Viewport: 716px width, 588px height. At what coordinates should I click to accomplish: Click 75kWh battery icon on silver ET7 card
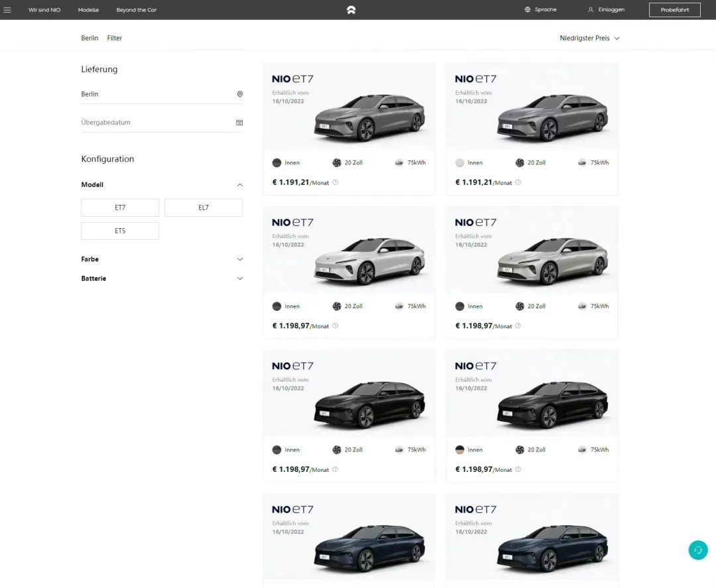[582, 306]
